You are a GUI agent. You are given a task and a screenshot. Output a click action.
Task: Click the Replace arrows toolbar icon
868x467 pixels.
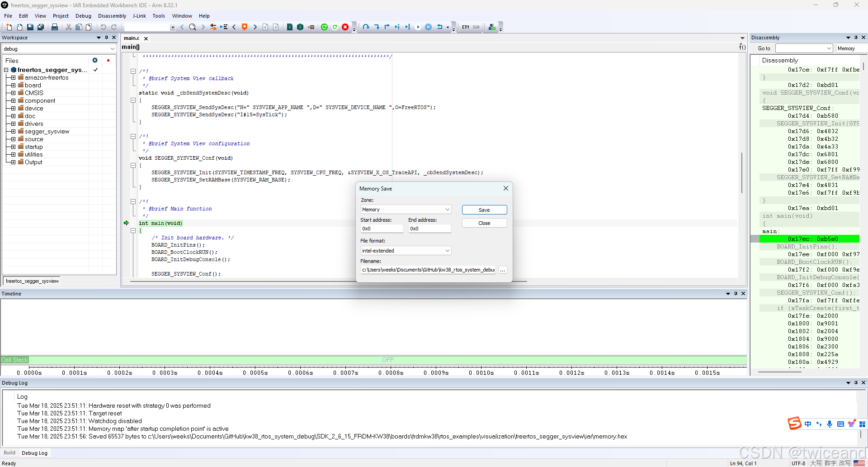(213, 27)
